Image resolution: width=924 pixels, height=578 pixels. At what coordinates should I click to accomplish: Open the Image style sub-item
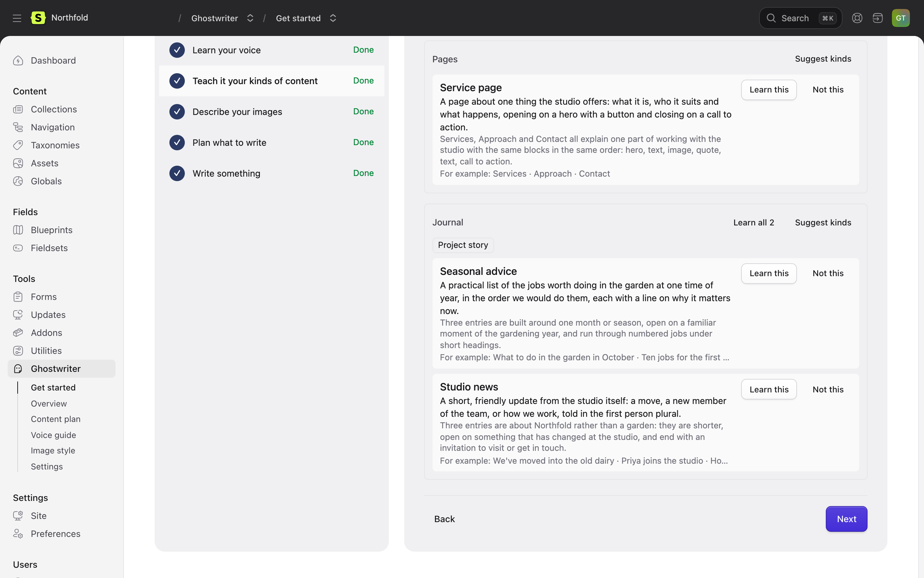(53, 451)
